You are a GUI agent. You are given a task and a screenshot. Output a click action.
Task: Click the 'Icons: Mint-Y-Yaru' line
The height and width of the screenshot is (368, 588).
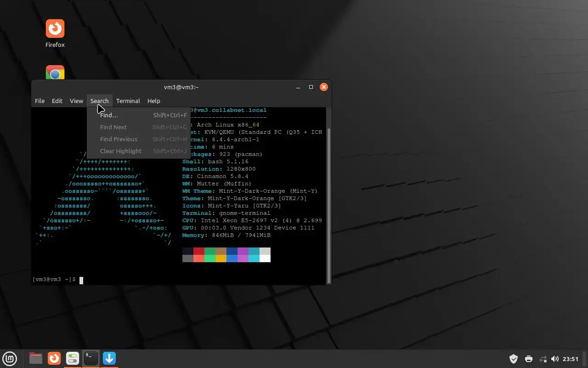[232, 206]
